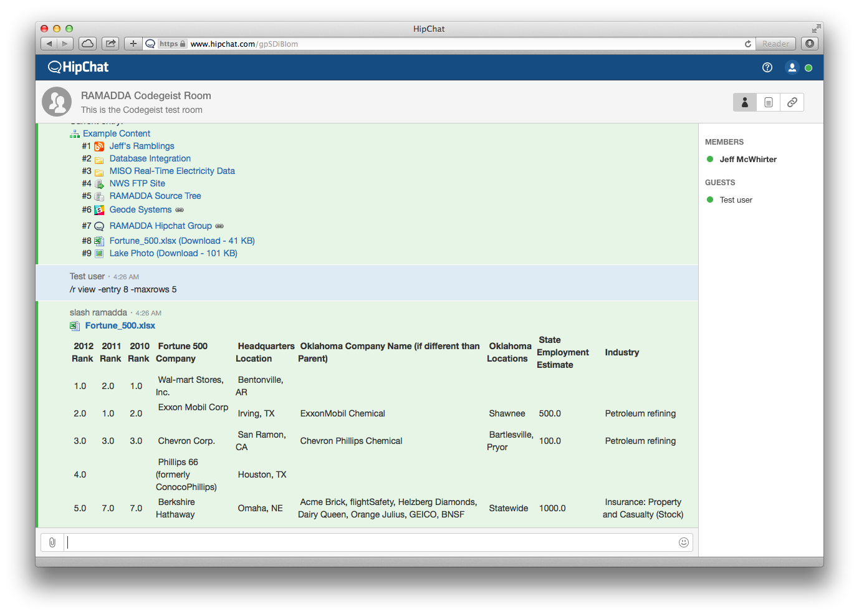859x616 pixels.
Task: Click the browser back arrow
Action: 49,44
